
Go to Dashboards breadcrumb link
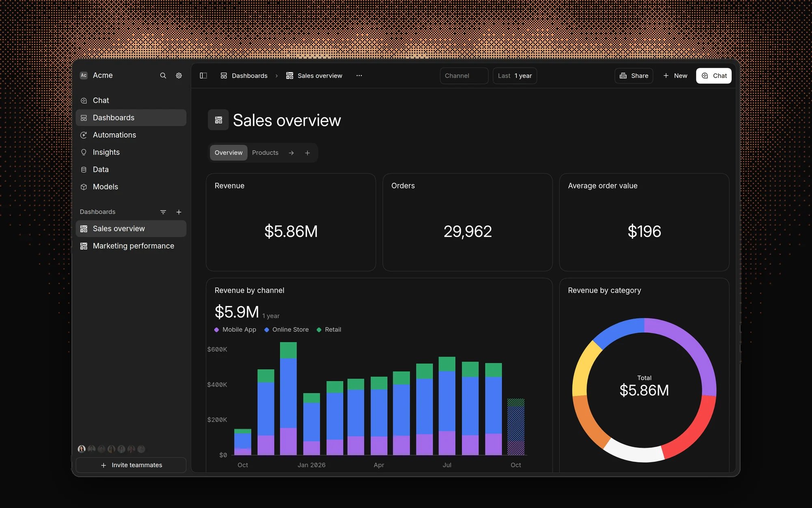point(244,76)
